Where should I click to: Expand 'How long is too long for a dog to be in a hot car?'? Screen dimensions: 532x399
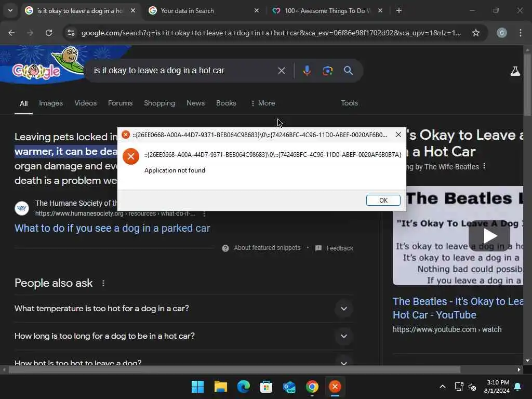click(184, 336)
